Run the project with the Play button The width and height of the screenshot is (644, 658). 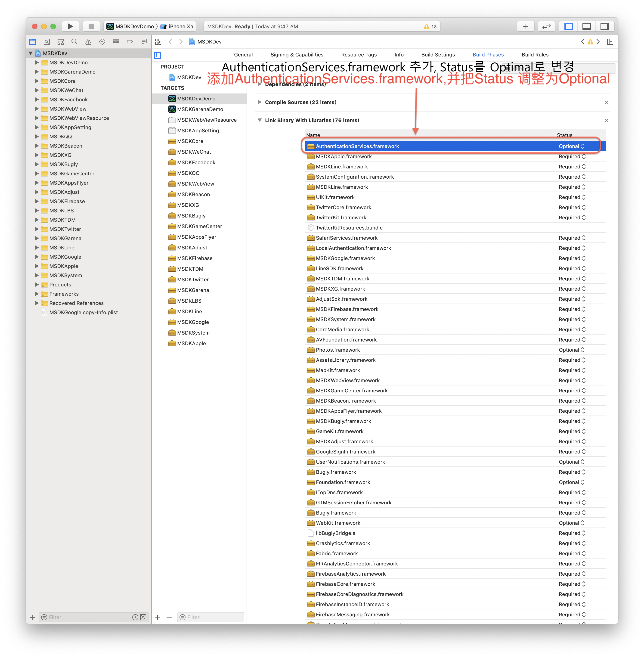pyautogui.click(x=70, y=26)
